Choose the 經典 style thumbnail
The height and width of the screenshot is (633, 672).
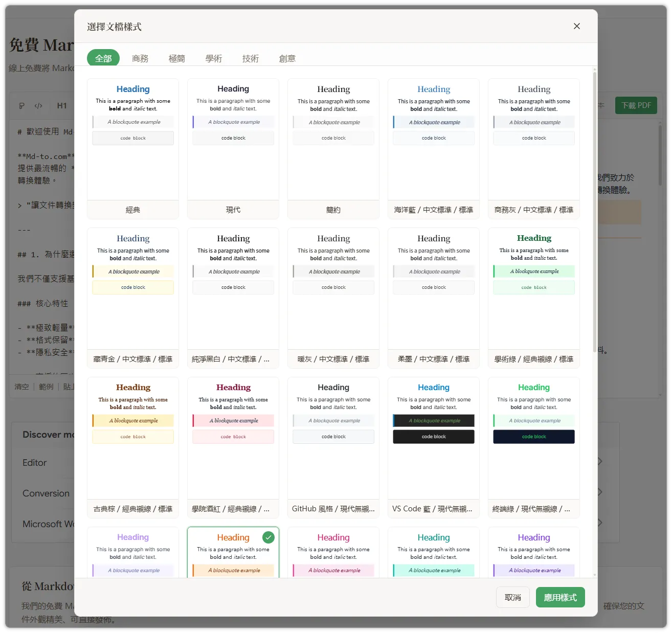(133, 148)
